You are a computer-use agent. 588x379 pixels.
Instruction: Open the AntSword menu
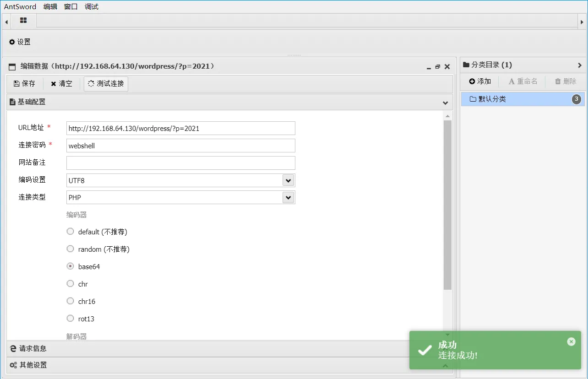[x=20, y=7]
